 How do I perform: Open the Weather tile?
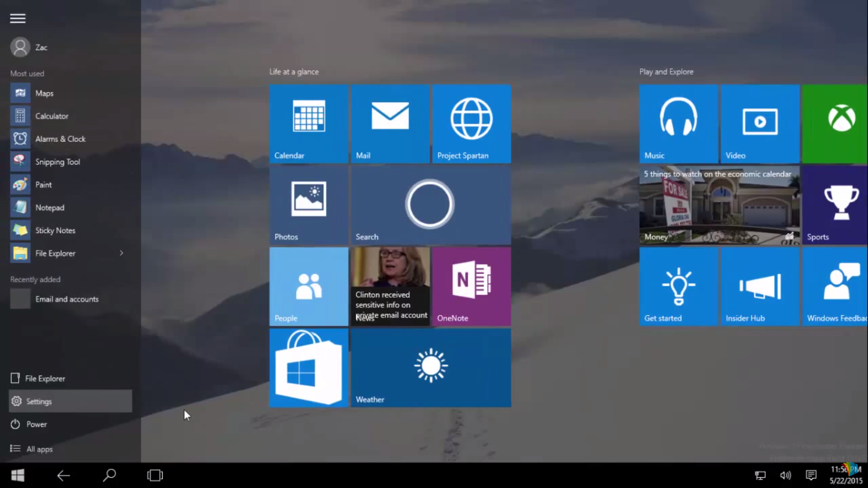[431, 368]
